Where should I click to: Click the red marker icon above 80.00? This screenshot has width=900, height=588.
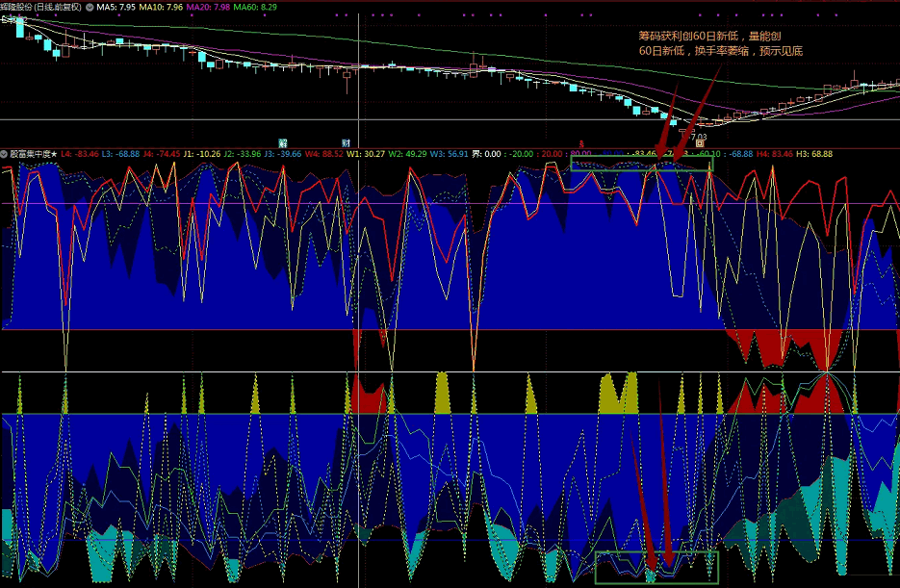point(580,144)
